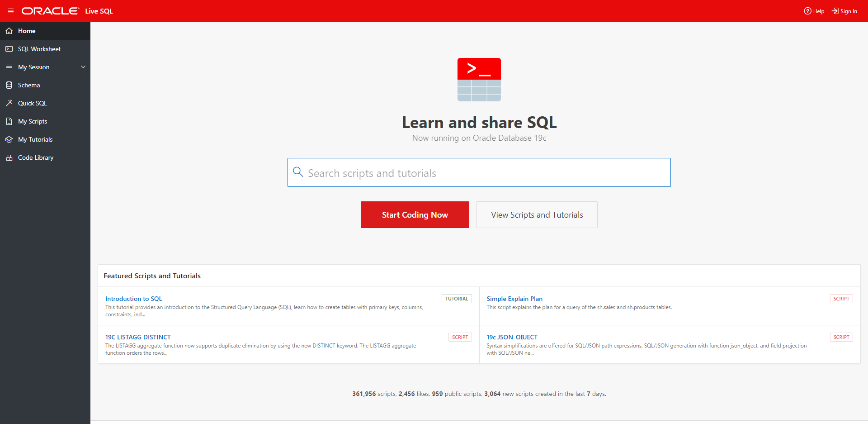The image size is (868, 424).
Task: Click View Scripts and Tutorials button
Action: [x=537, y=215]
